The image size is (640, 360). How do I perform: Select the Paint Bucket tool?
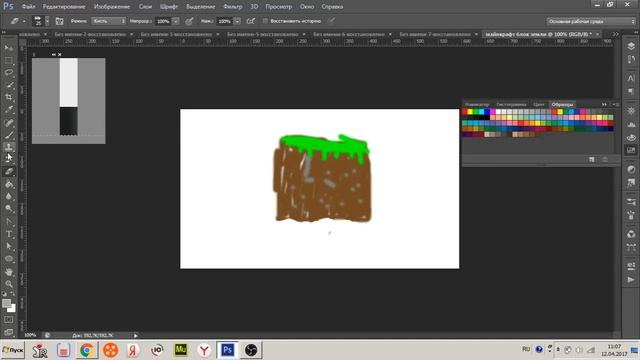click(9, 184)
